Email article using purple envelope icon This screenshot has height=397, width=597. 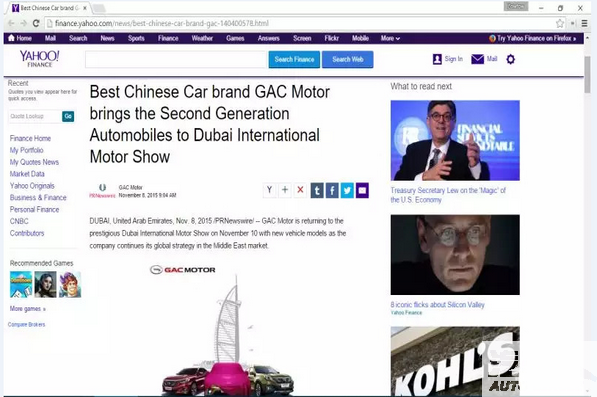pos(362,190)
